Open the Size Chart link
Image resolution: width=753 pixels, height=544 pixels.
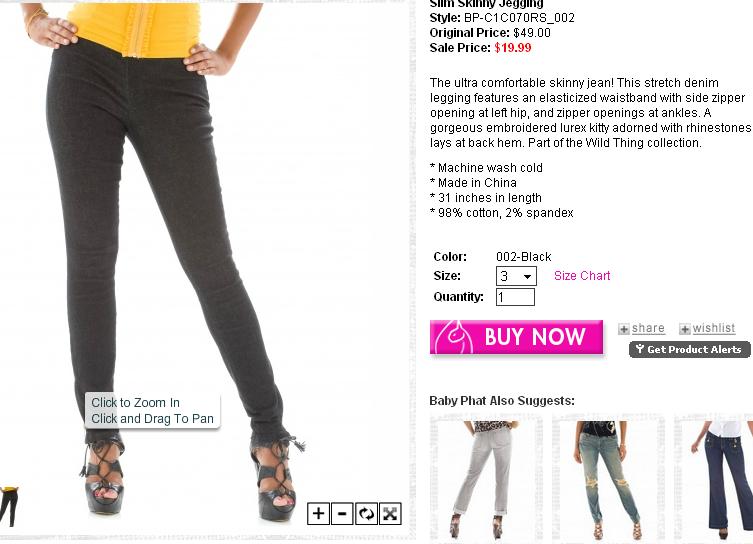point(582,276)
